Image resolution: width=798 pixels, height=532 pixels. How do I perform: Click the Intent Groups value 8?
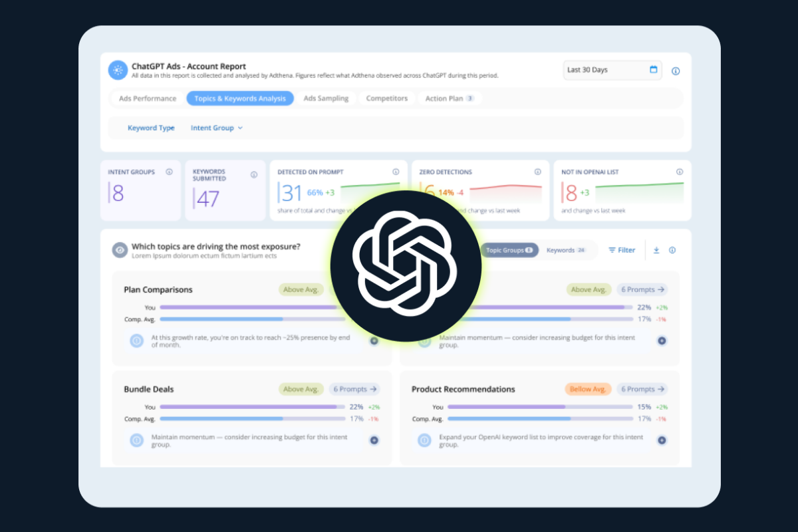[x=118, y=194]
